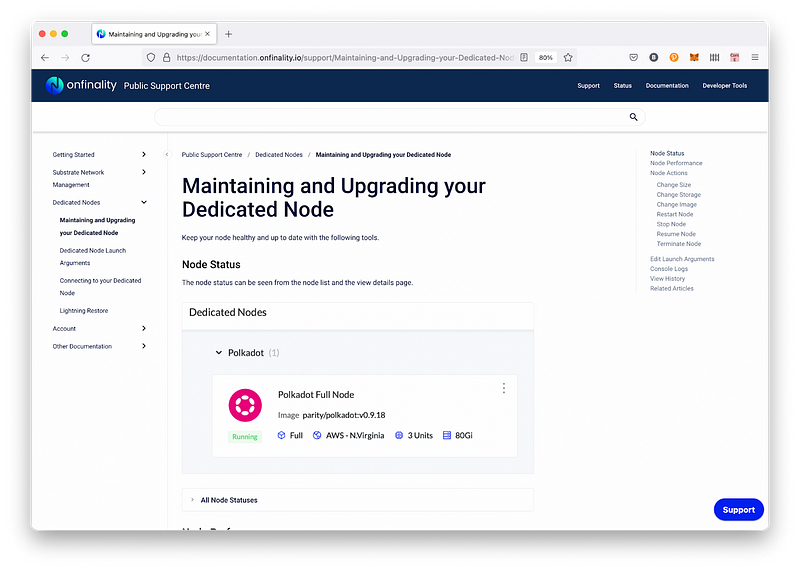Jump to Node Actions in contents
800x571 pixels.
coord(668,173)
